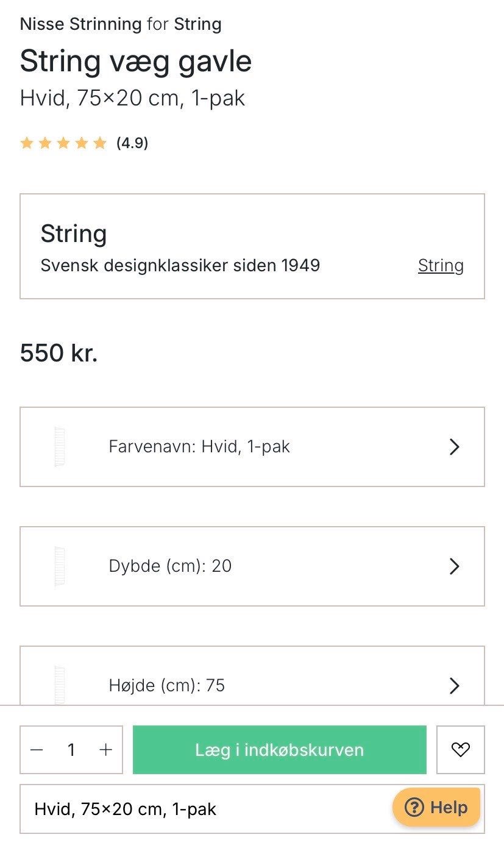The width and height of the screenshot is (504, 851).
Task: Click the Dybde product thumbnail icon
Action: pyautogui.click(x=59, y=566)
